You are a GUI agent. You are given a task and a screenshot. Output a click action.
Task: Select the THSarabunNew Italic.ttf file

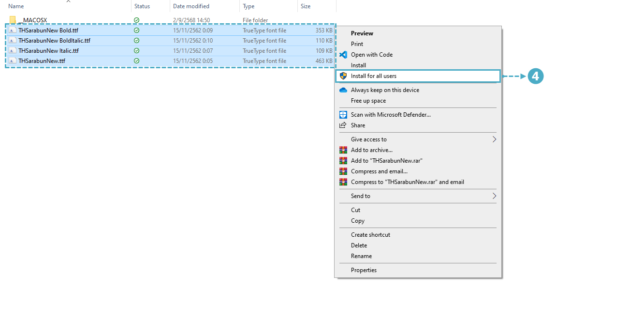point(48,51)
